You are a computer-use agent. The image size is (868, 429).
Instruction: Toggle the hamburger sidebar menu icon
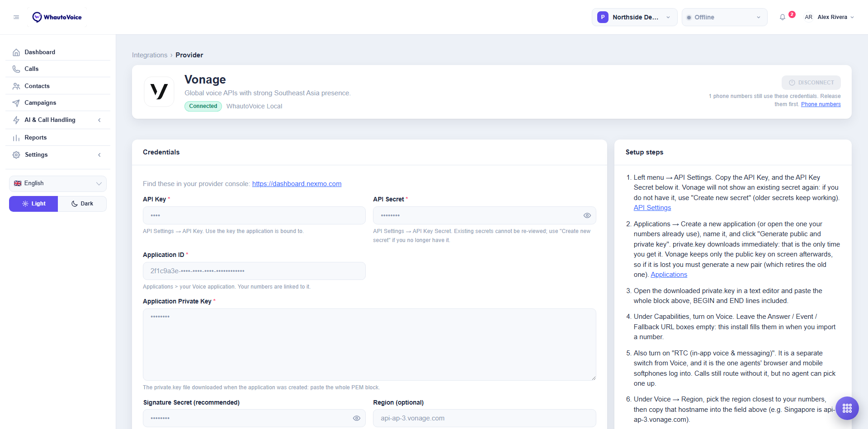click(x=16, y=17)
